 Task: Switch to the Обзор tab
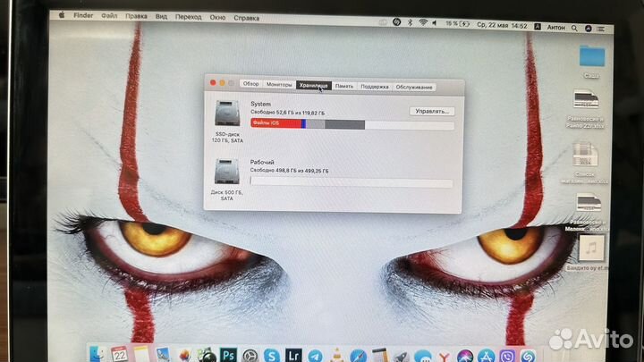[x=250, y=84]
